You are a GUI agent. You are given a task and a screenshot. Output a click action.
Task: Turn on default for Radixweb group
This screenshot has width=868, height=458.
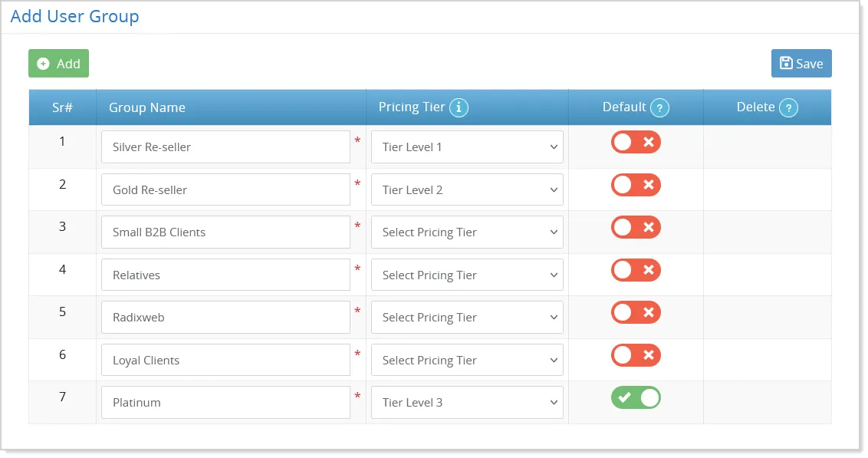636,313
